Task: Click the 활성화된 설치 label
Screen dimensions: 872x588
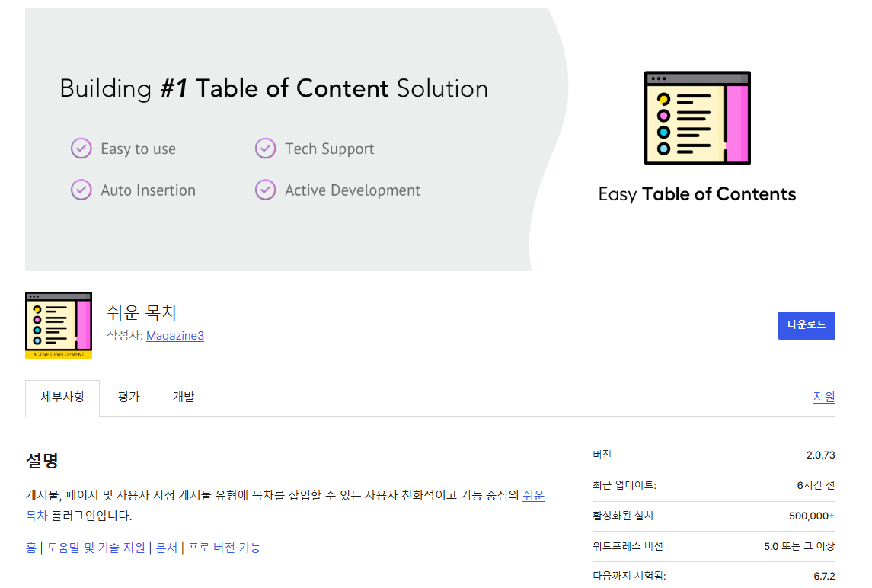Action: pos(623,516)
